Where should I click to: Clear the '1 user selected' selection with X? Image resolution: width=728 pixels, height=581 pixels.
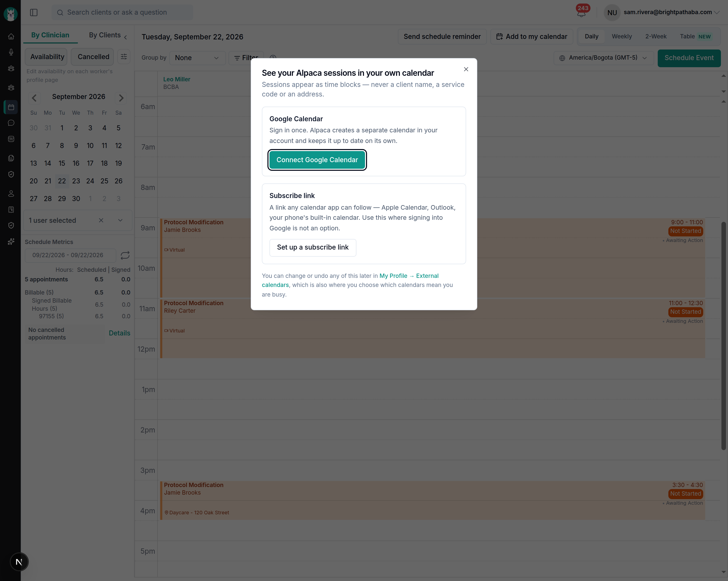pos(101,220)
